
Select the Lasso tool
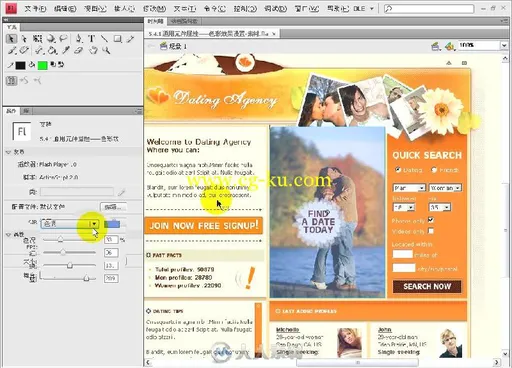[x=63, y=39]
